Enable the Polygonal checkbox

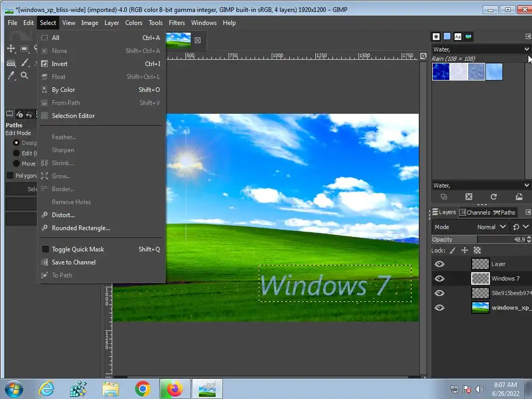click(10, 176)
